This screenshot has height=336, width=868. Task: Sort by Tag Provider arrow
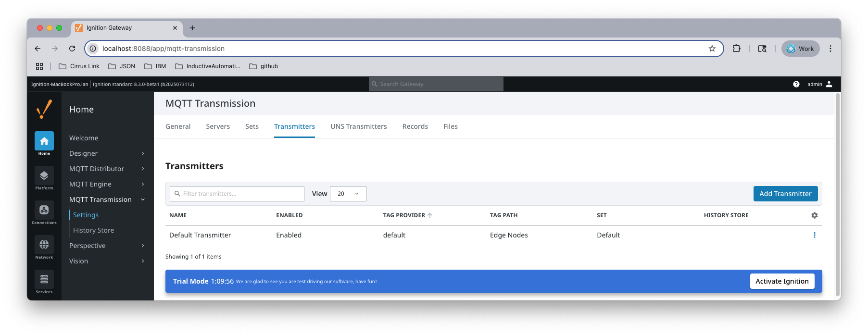(x=430, y=215)
